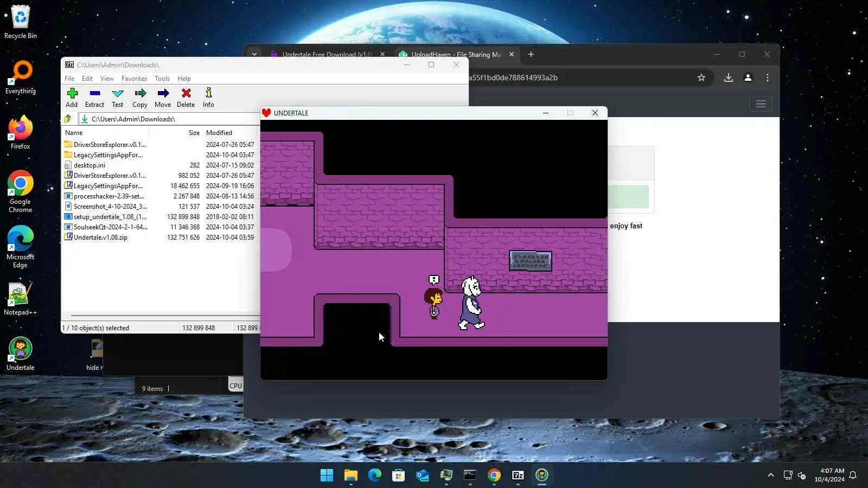The height and width of the screenshot is (488, 868).
Task: Click the Add button in 7-Zip toolbar
Action: [72, 98]
